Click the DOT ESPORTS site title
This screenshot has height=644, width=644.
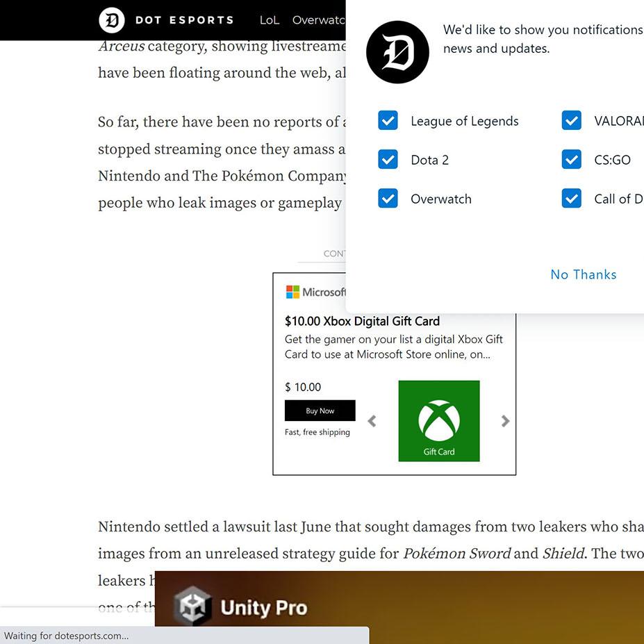point(184,20)
